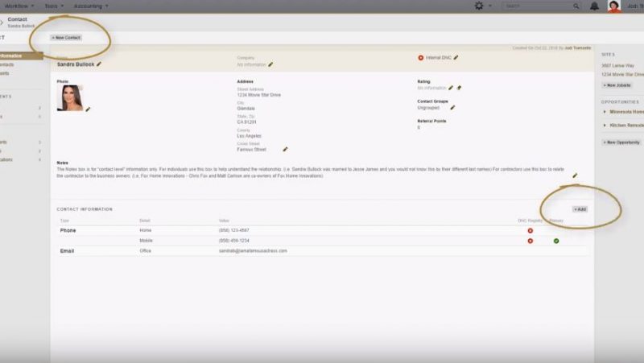Image resolution: width=644 pixels, height=363 pixels.
Task: Expand the Minnesota Home opportunity
Action: point(605,112)
